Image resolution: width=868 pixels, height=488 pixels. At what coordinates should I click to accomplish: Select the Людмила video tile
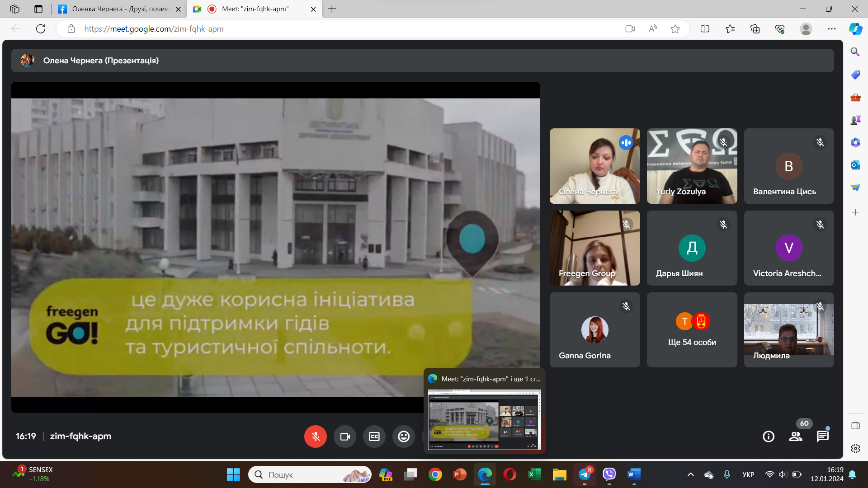point(789,329)
